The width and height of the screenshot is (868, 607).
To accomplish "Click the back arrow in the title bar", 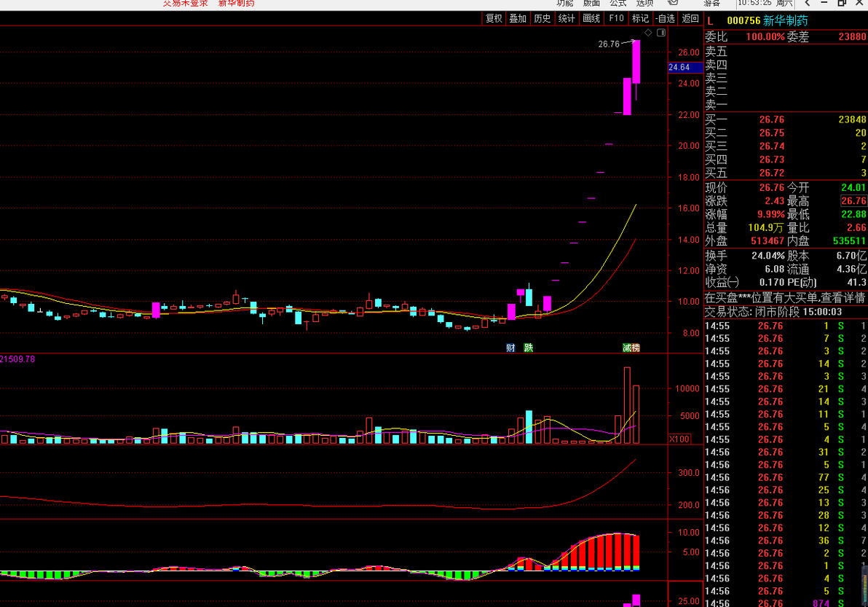I will (807, 4).
